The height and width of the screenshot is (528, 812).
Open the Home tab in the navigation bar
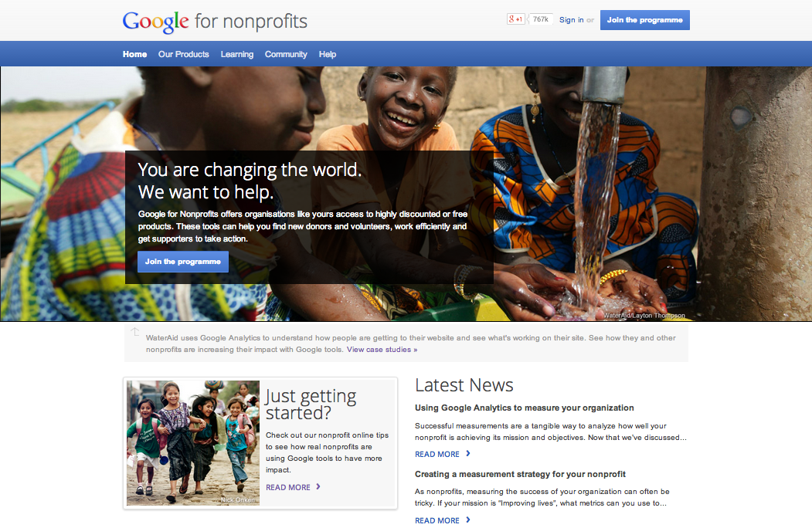(x=134, y=54)
